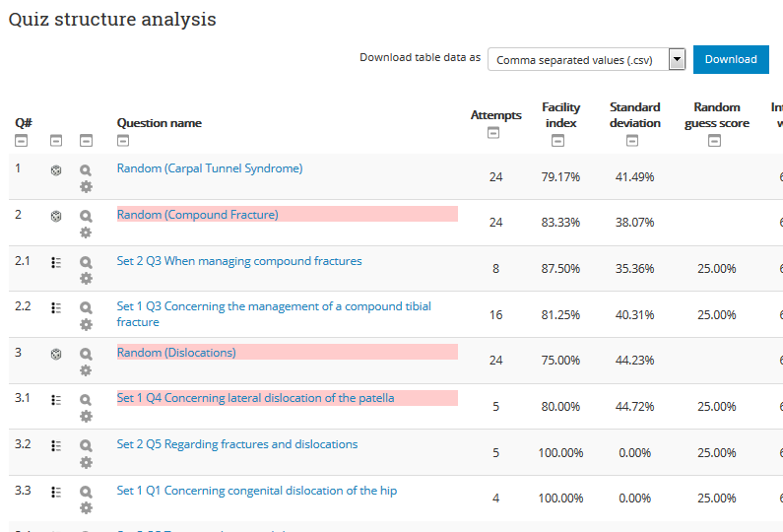Click multiple choice icon for question 3.1

(56, 400)
